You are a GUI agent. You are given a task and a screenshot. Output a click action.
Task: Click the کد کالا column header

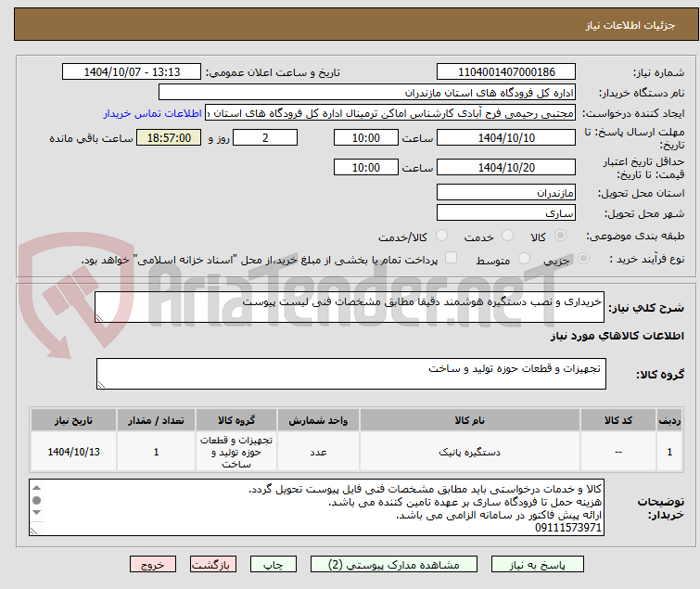[618, 420]
